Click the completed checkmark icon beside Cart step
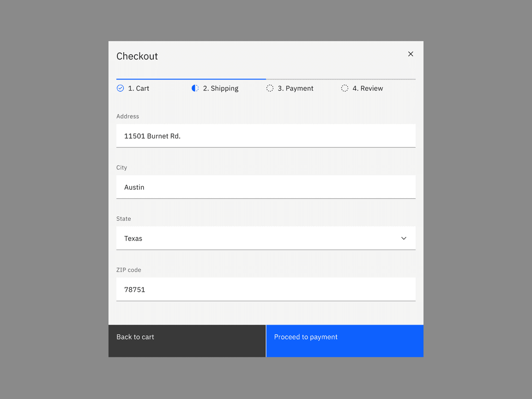The height and width of the screenshot is (399, 532). point(121,88)
